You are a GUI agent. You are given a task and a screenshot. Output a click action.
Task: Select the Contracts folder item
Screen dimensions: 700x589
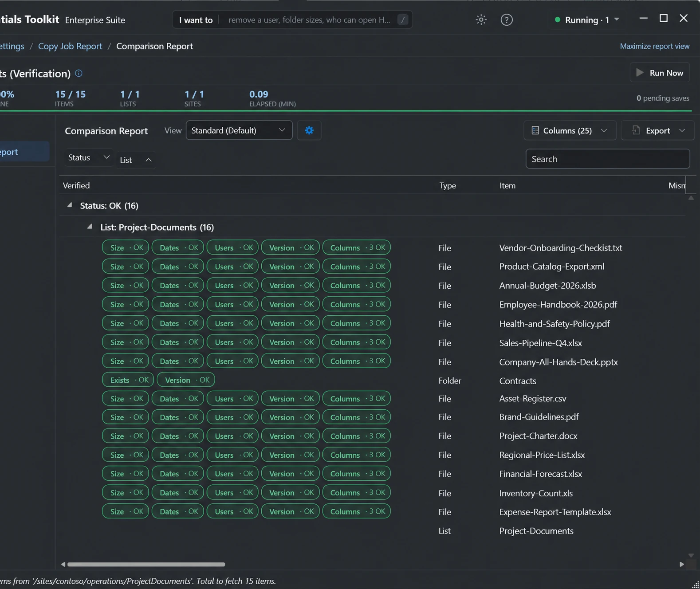[x=518, y=381]
